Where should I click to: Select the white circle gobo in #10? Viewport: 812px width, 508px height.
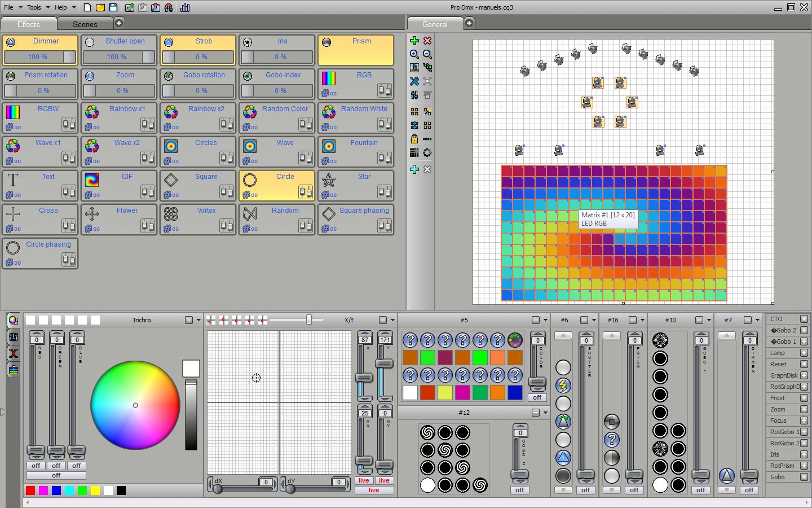click(x=660, y=485)
